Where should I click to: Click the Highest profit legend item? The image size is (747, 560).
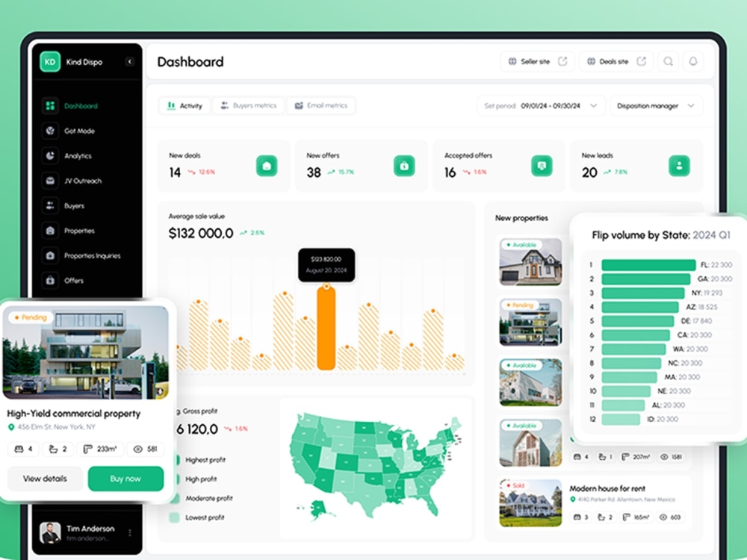coord(200,460)
